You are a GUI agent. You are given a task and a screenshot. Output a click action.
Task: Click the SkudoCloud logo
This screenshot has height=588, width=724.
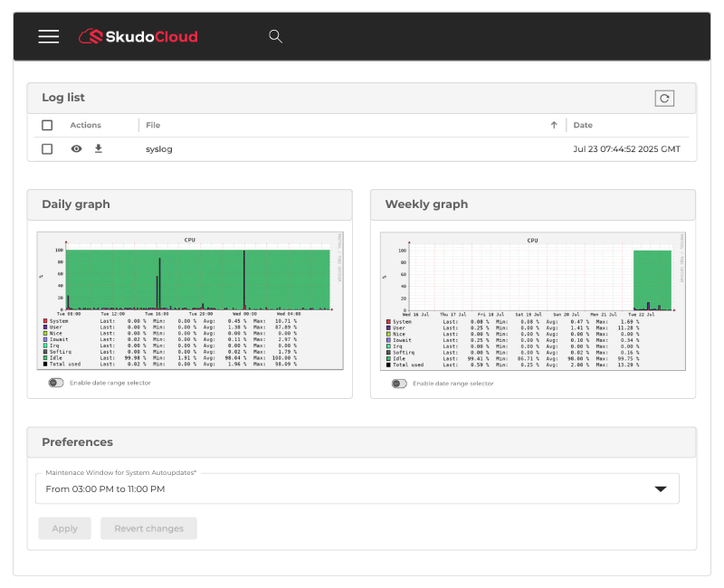pos(138,36)
